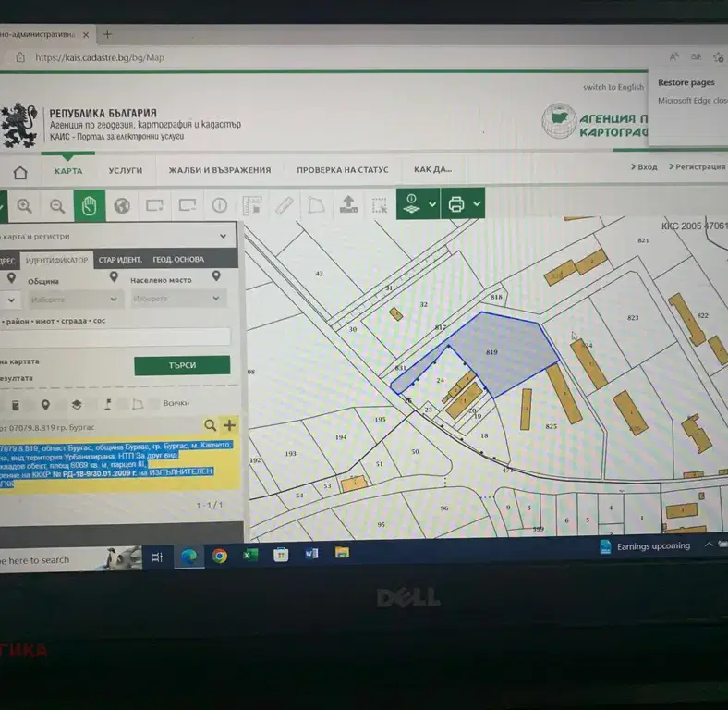This screenshot has height=710, width=728.
Task: Click the dotted selection cursor tool
Action: pyautogui.click(x=380, y=205)
